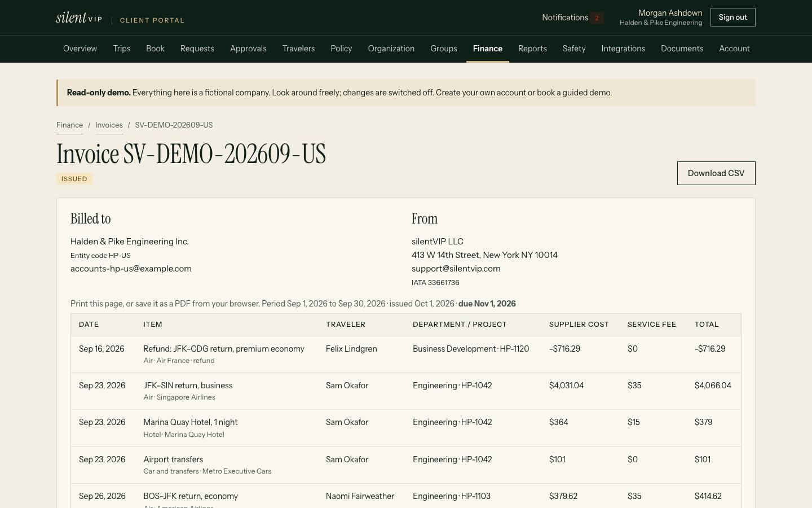Download the invoice as CSV
Viewport: 812px width, 508px height.
click(x=716, y=173)
